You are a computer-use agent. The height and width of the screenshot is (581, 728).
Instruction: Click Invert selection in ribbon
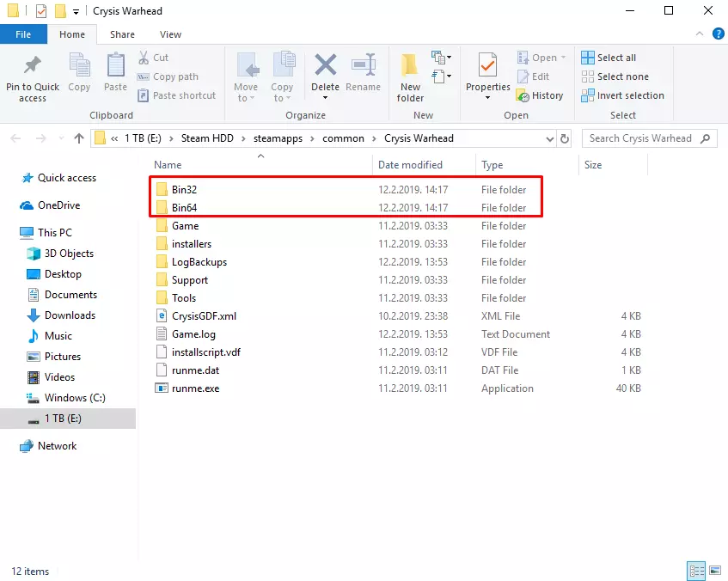click(622, 95)
